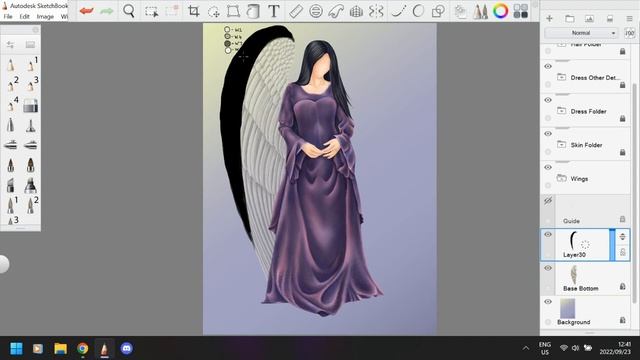Hide the Skin Folder group
Viewport: 640px width, 360px height.
point(548,134)
